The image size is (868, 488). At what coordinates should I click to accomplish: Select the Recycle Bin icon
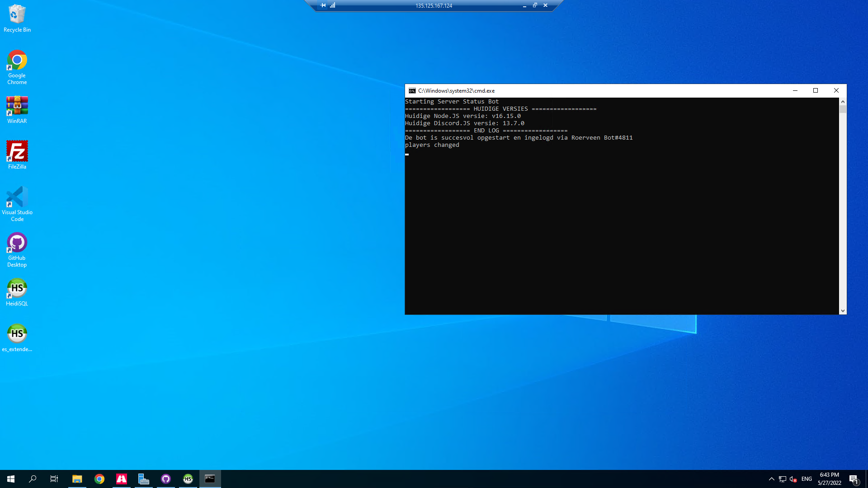pyautogui.click(x=17, y=15)
